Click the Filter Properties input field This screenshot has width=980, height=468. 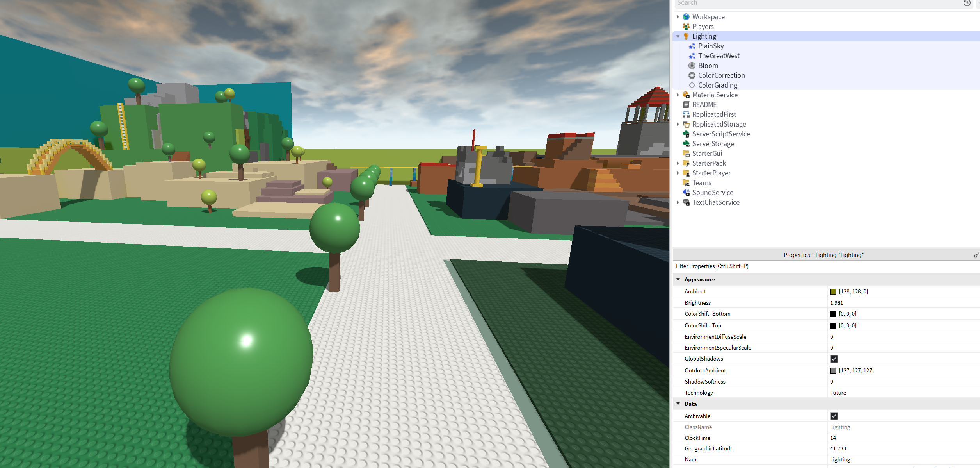pyautogui.click(x=826, y=266)
